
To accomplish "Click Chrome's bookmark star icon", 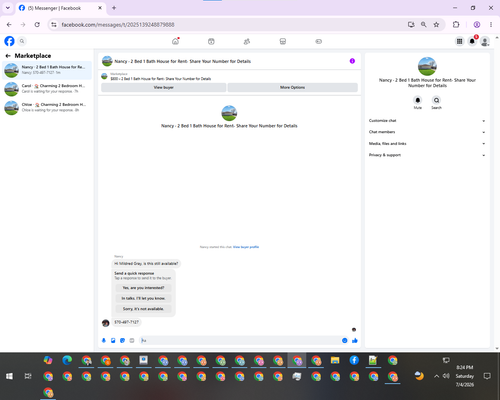I will (436, 24).
